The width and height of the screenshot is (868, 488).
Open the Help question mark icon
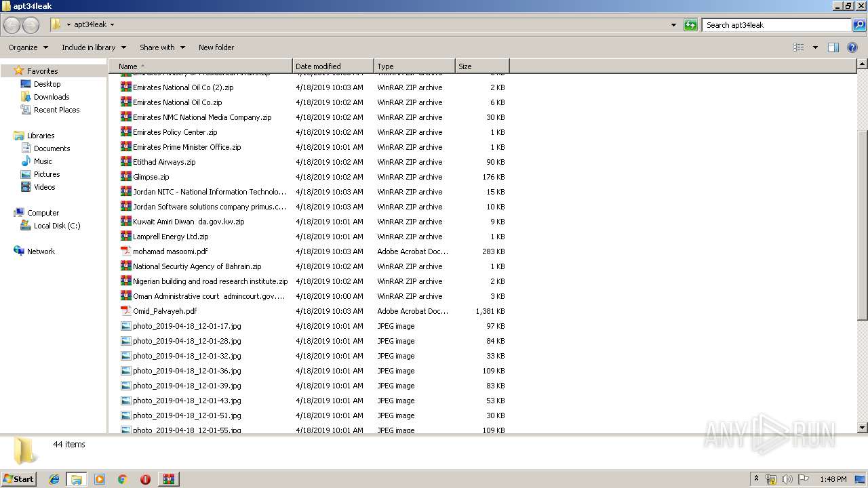click(852, 47)
